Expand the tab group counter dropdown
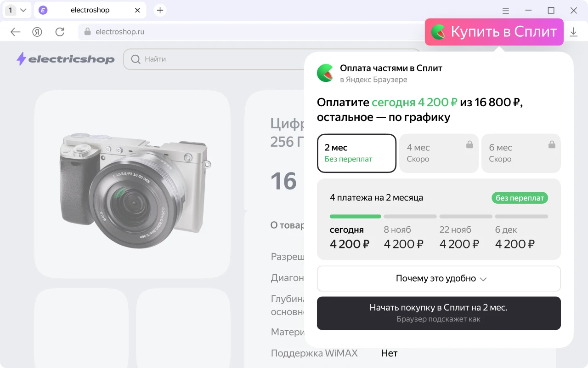The image size is (588, 368). click(23, 10)
